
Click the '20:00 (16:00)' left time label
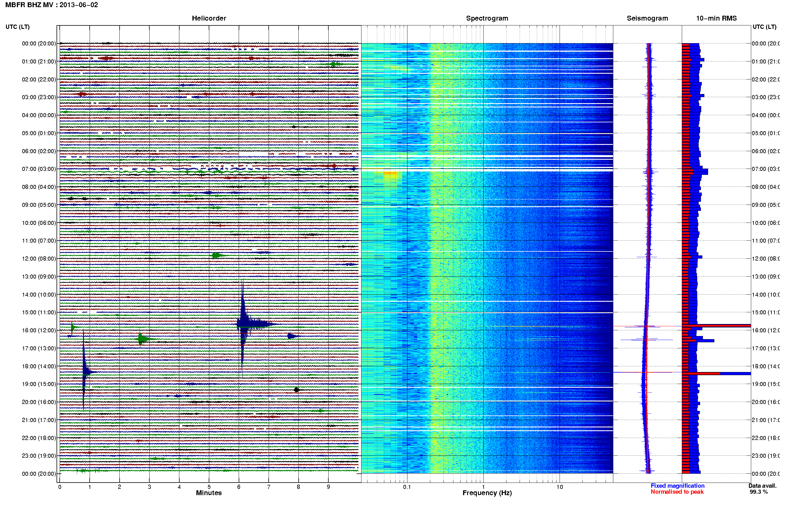click(39, 402)
